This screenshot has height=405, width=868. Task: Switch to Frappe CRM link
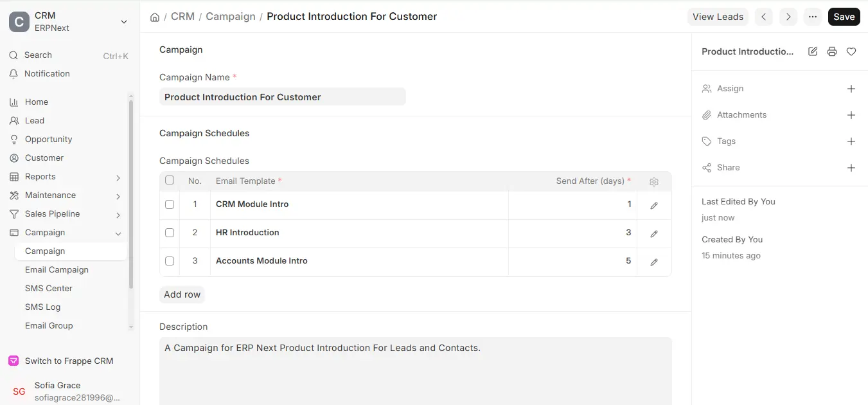pos(69,361)
